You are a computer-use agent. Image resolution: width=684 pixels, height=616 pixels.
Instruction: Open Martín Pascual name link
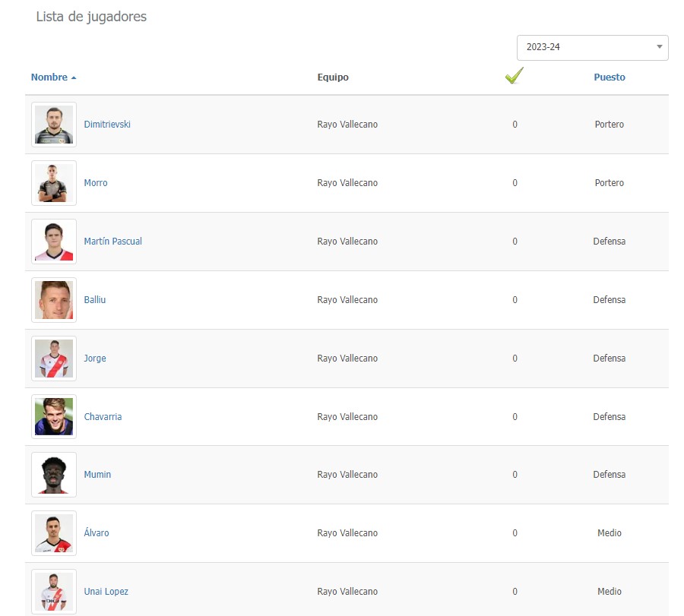pyautogui.click(x=112, y=242)
